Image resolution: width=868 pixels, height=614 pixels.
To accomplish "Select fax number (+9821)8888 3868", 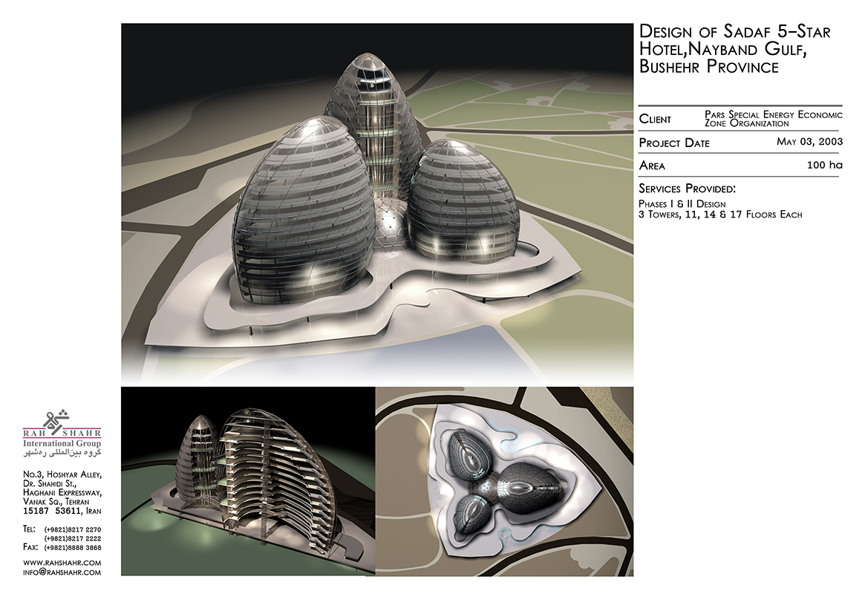I will (73, 548).
